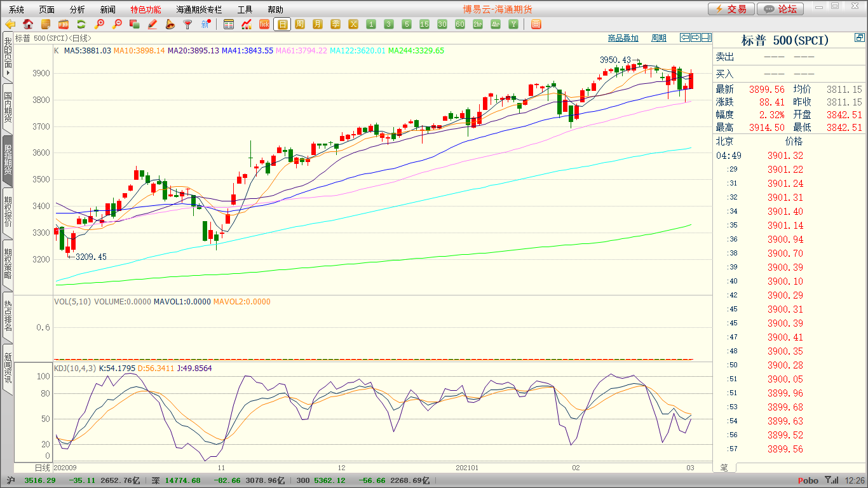Screen dimensions: 868x488
Task: Select the 5 minute period button
Action: (407, 25)
